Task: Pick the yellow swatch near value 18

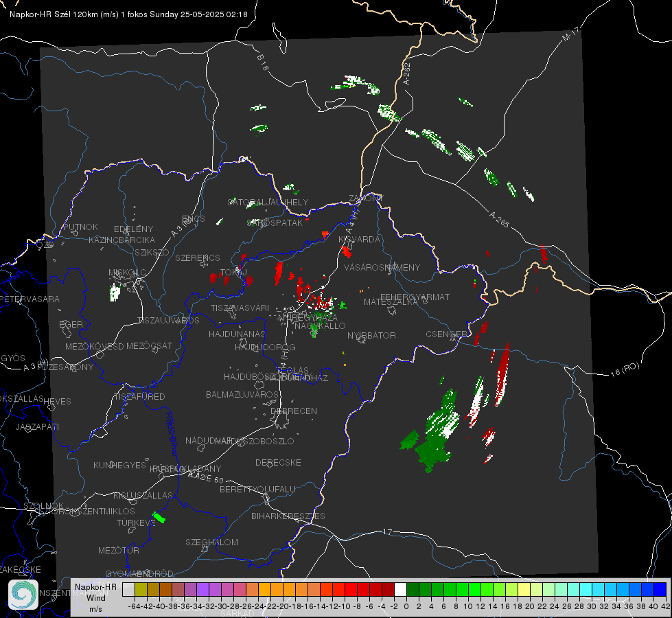Action: pyautogui.click(x=524, y=589)
